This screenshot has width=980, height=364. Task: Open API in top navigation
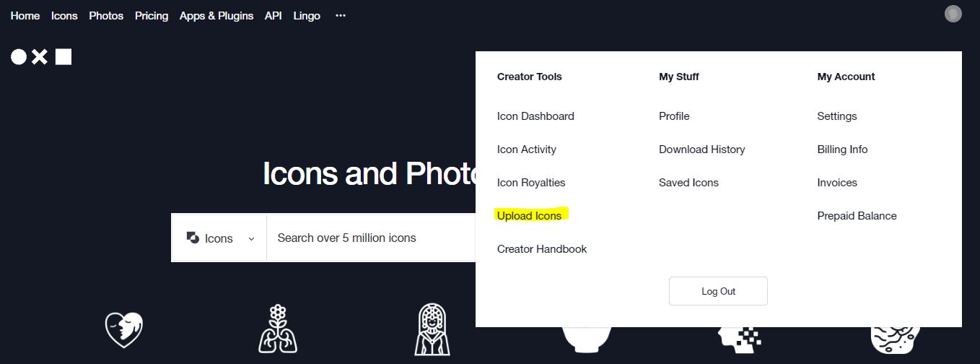point(274,15)
